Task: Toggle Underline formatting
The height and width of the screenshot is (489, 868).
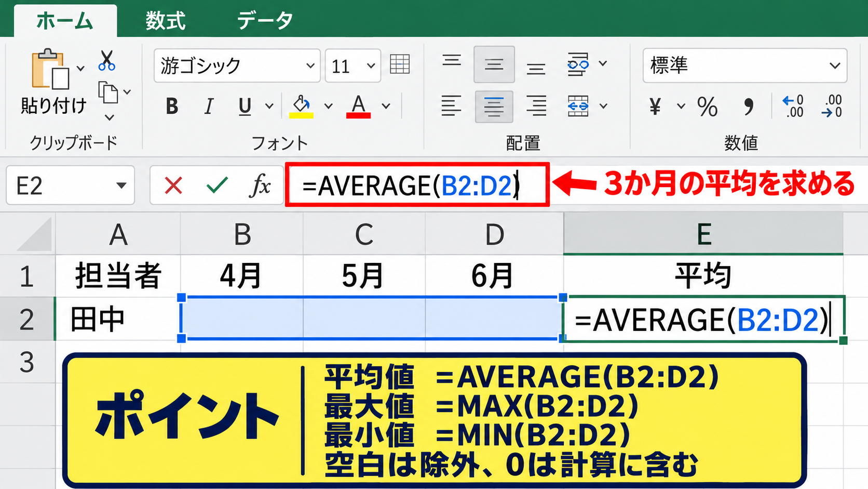Action: click(x=245, y=106)
